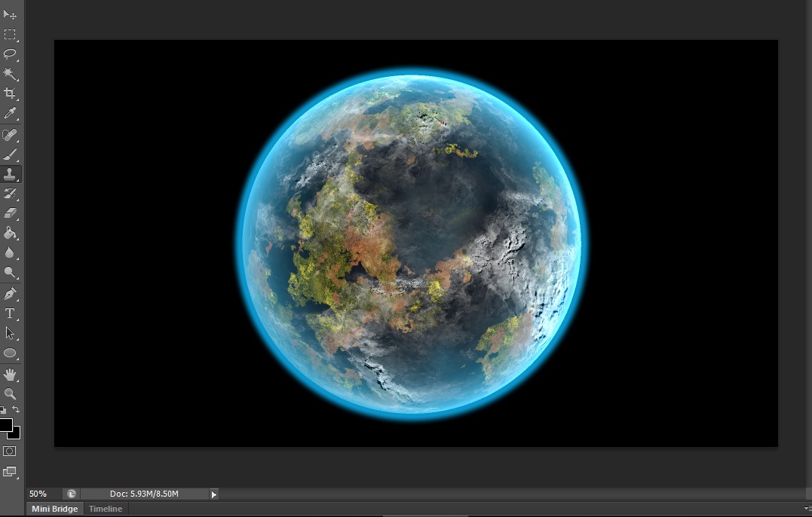Select the Pen tool
This screenshot has width=812, height=517.
tap(10, 294)
